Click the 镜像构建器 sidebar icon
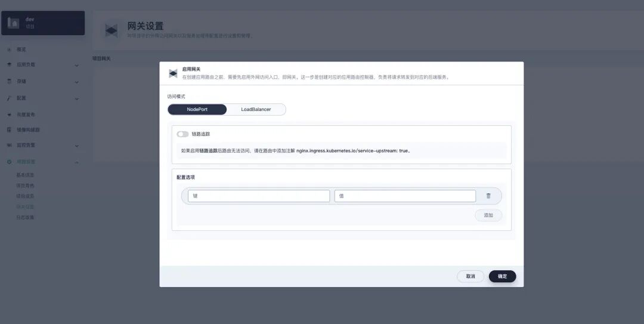 click(x=9, y=130)
